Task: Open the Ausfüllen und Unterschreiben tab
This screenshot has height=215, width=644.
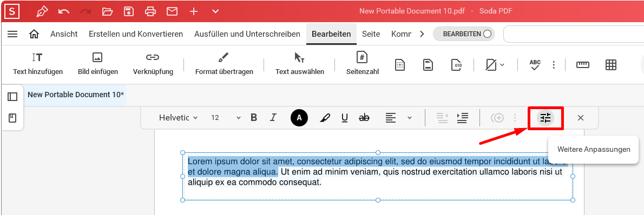Action: tap(247, 34)
